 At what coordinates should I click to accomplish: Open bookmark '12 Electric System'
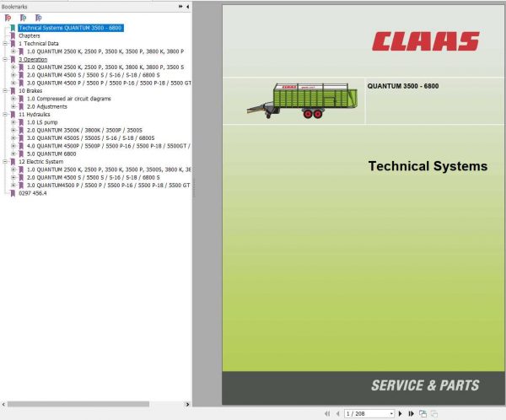tap(41, 161)
